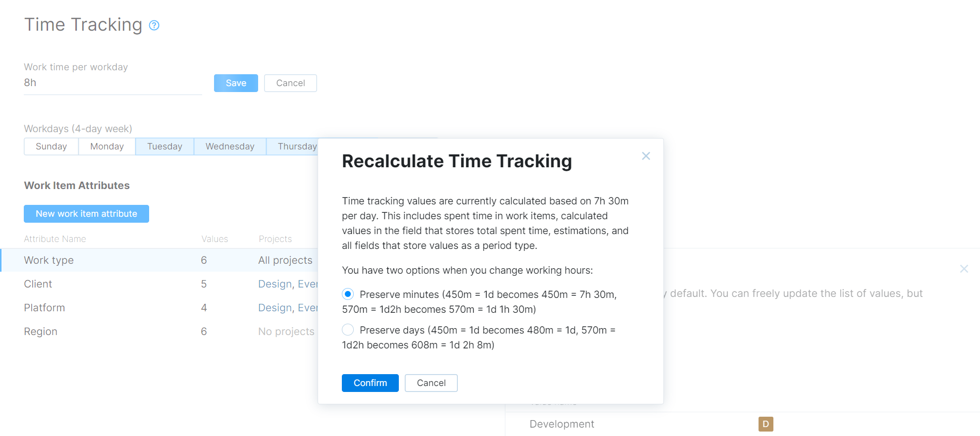Click the Development color badge D

[765, 424]
